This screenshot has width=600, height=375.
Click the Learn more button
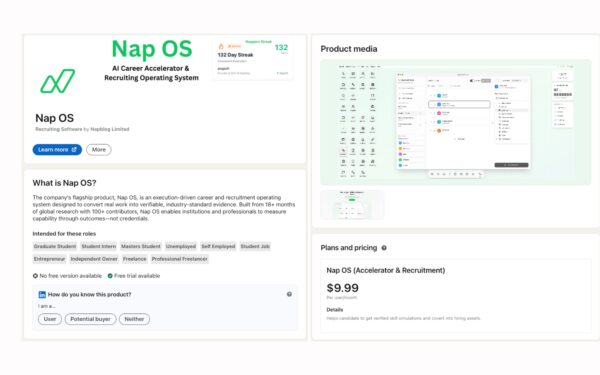coord(57,150)
